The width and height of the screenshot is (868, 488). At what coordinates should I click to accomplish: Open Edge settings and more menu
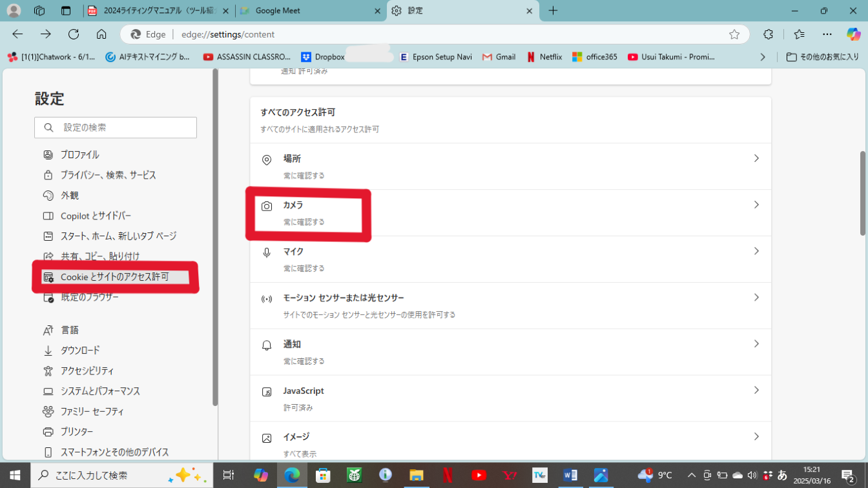[x=827, y=34]
